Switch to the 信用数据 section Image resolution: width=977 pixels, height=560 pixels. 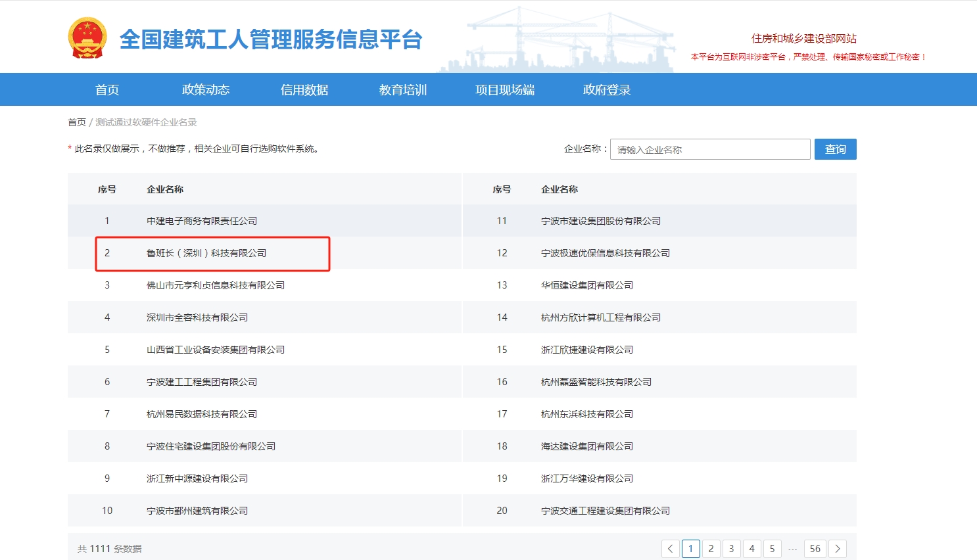click(x=304, y=89)
